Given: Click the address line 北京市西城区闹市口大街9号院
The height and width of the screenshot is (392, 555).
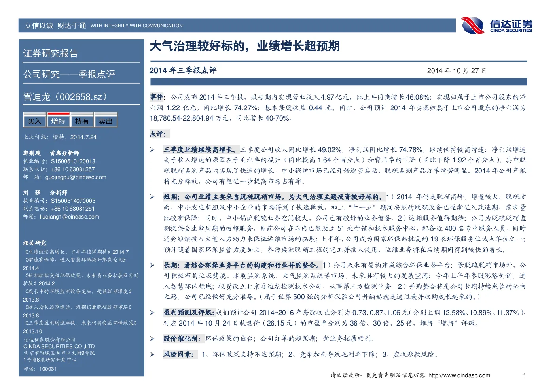Looking at the screenshot, I should 59,353.
